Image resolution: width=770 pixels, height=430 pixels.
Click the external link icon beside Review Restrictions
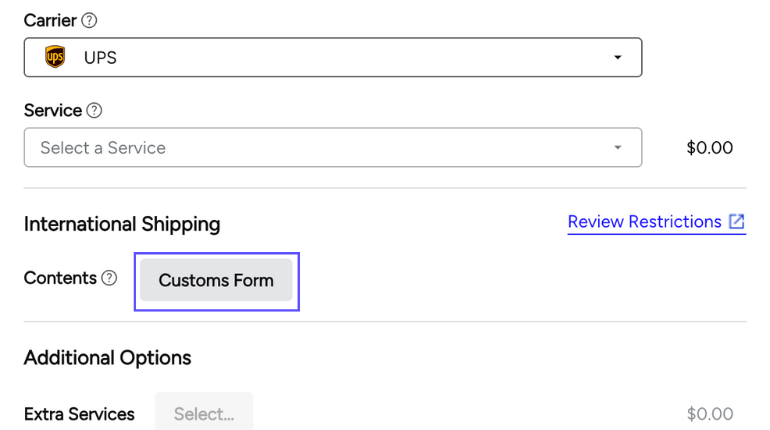737,222
